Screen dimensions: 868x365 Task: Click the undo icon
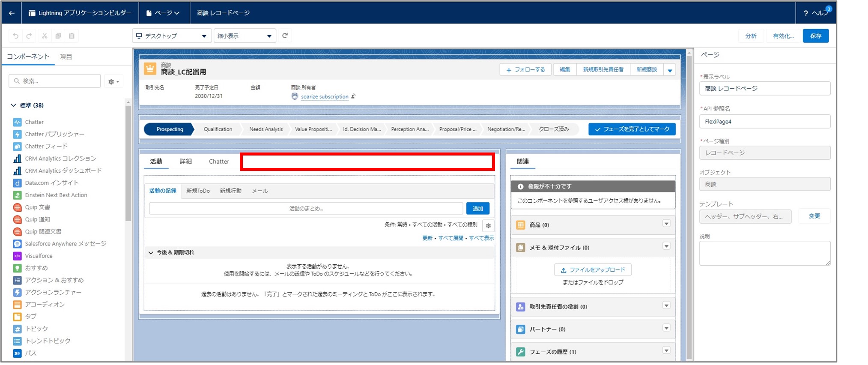pyautogui.click(x=16, y=36)
